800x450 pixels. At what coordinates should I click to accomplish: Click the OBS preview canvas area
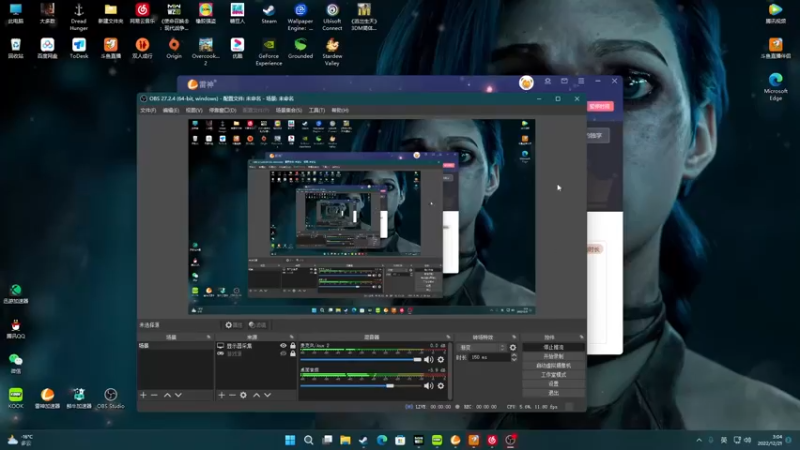tap(361, 216)
